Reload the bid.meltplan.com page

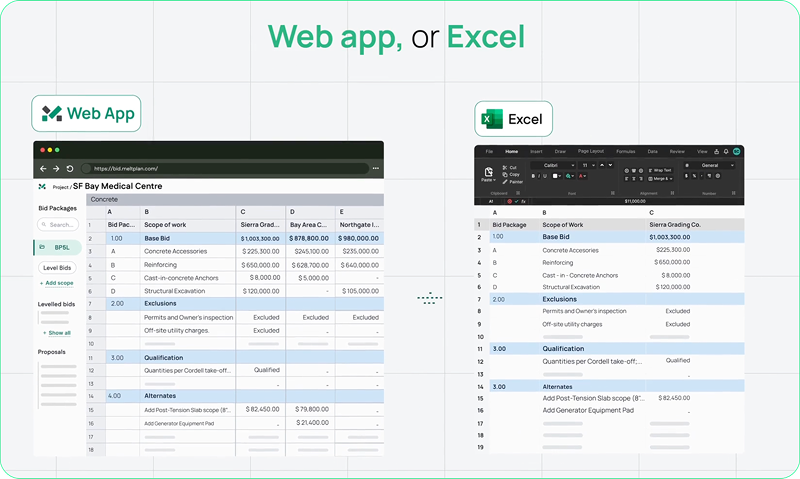point(70,168)
